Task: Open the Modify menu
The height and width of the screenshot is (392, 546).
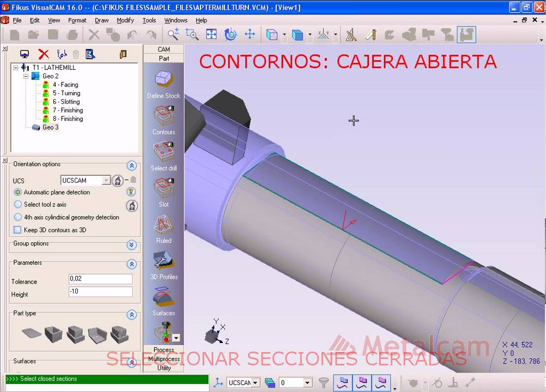Action: pos(125,20)
